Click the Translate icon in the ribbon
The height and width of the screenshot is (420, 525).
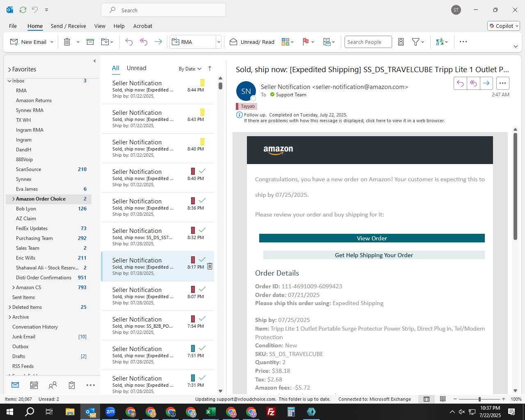(440, 42)
